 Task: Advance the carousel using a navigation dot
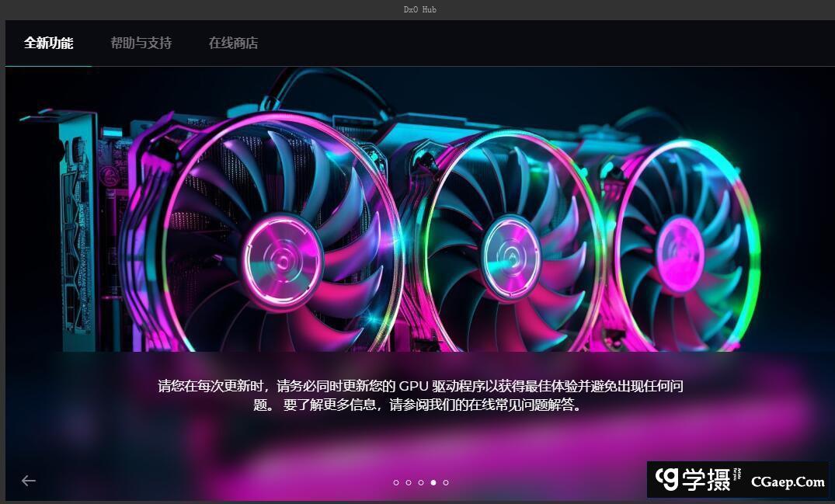[x=446, y=482]
